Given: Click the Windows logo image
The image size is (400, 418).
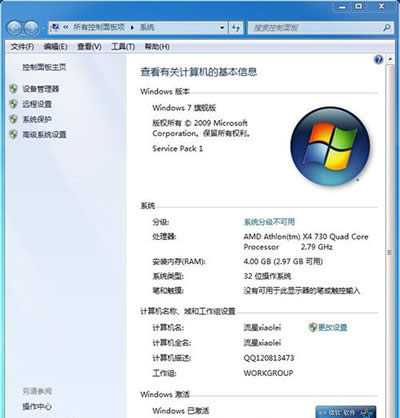Looking at the screenshot, I should tap(330, 146).
